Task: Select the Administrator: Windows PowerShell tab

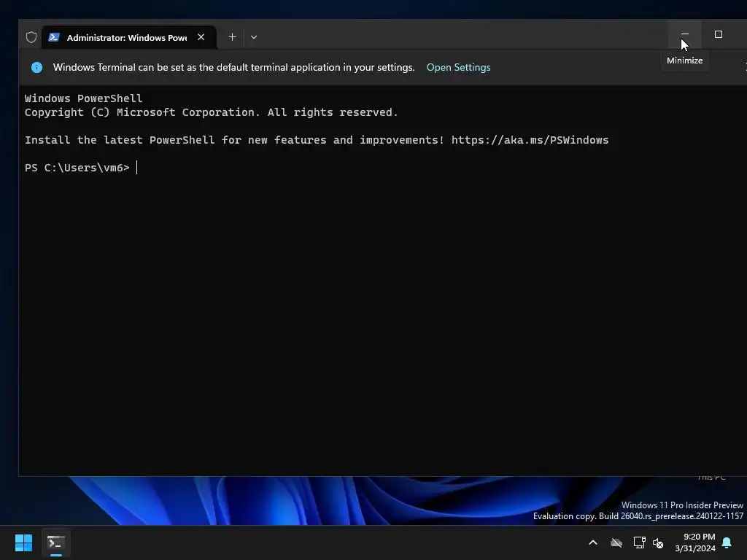Action: point(129,37)
